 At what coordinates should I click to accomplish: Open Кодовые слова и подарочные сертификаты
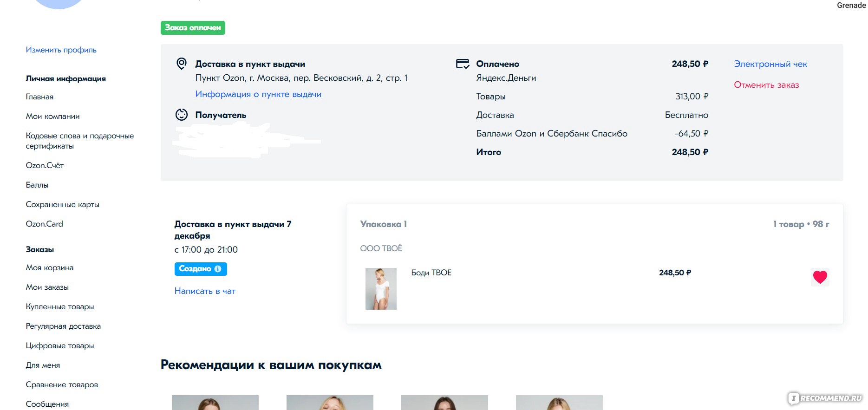[x=79, y=141]
